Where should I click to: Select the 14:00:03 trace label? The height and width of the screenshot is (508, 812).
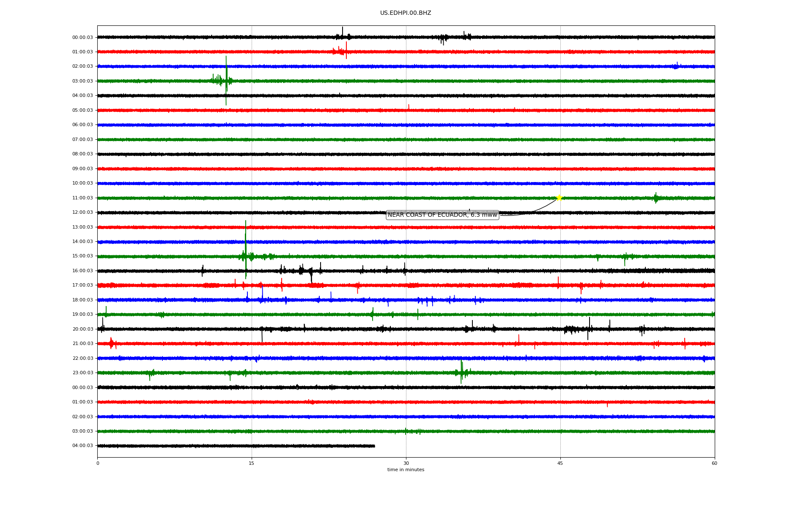82,242
